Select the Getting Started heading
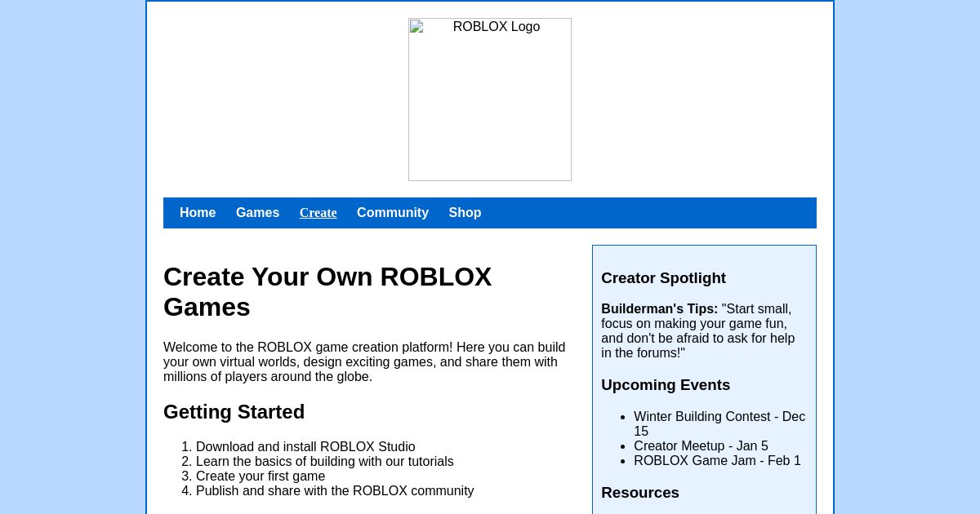This screenshot has height=514, width=980. [x=234, y=411]
